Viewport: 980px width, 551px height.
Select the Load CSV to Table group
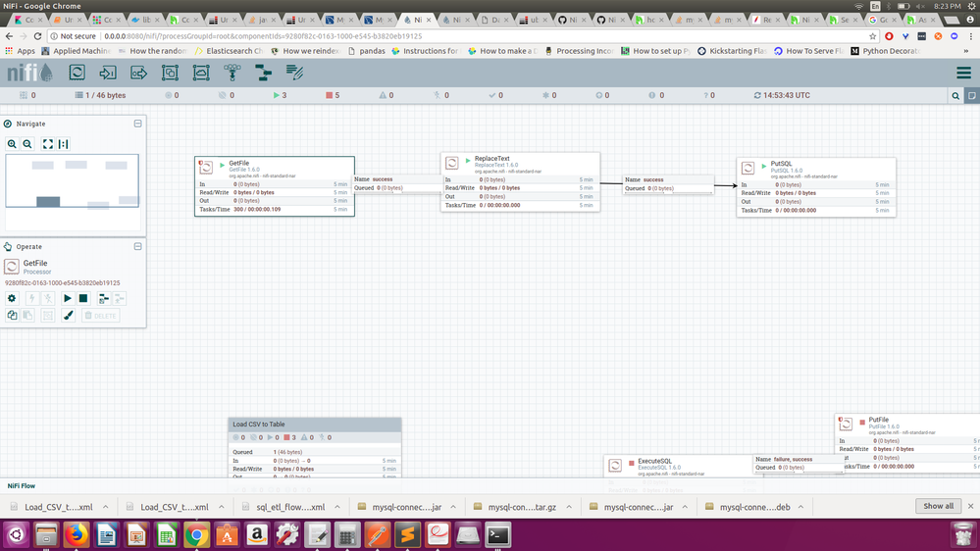click(x=314, y=448)
